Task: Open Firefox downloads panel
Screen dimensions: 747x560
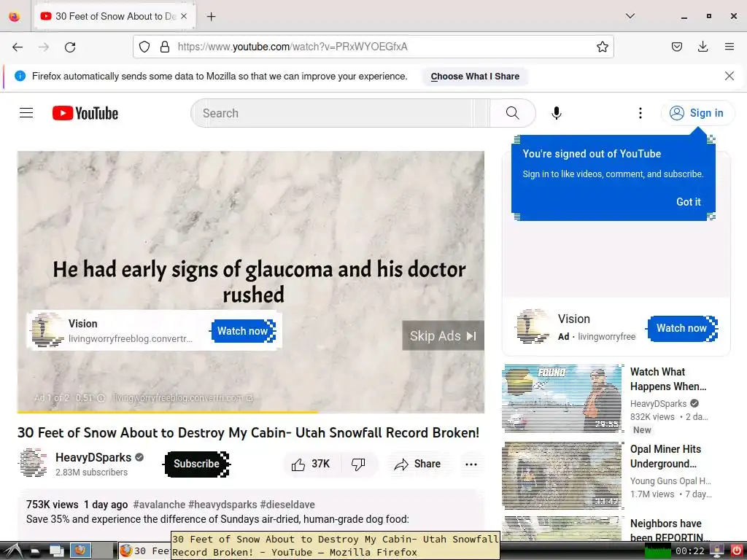Action: click(x=703, y=47)
